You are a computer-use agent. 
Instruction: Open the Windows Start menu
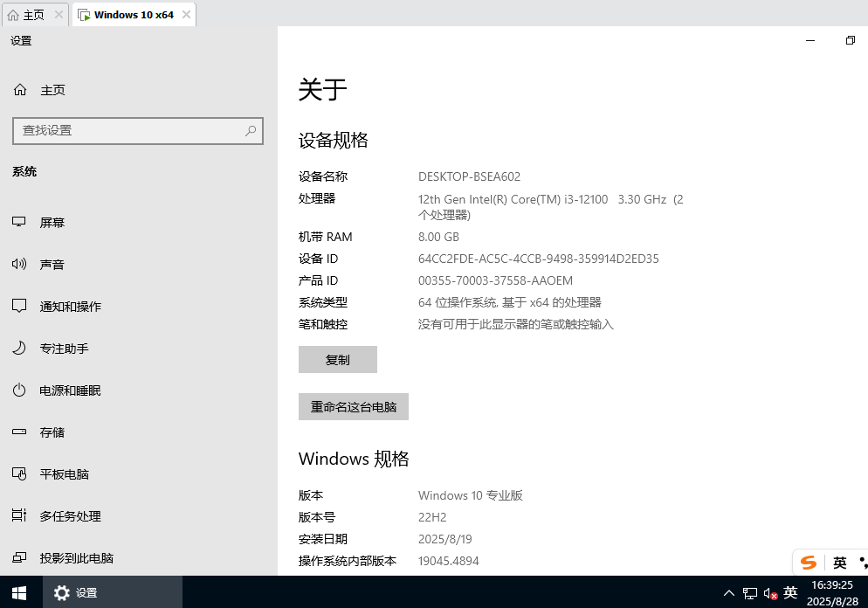coord(20,592)
